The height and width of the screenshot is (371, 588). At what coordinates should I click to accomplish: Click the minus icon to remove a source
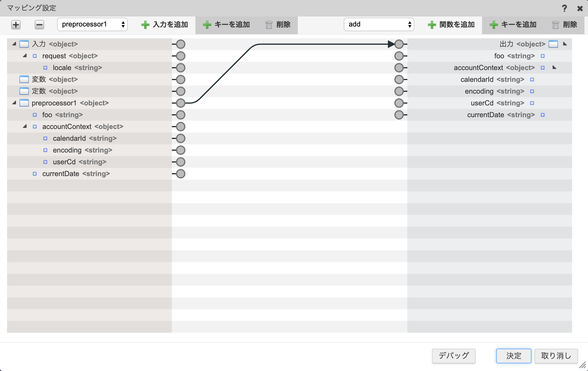click(39, 24)
